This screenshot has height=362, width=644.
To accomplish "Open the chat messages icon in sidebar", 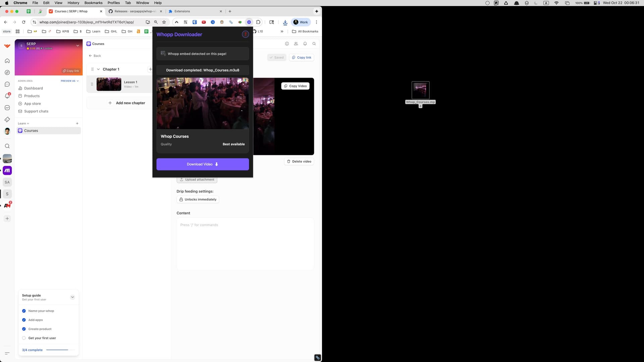I will [x=7, y=84].
